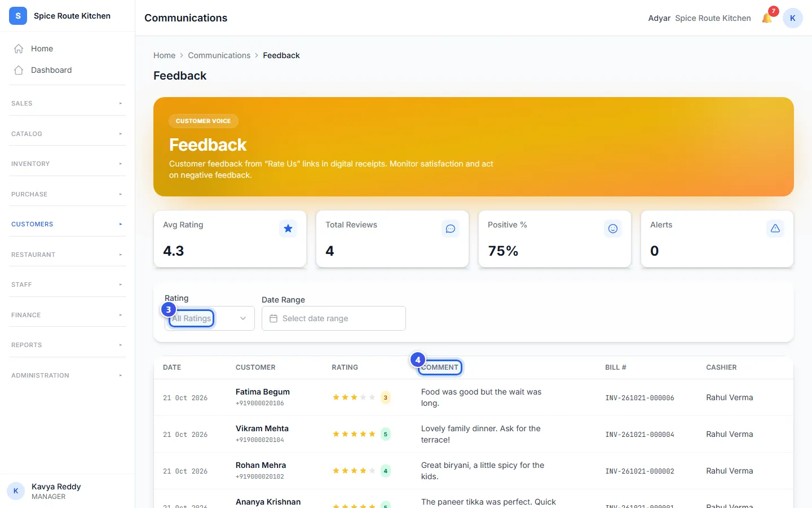812x508 pixels.
Task: Click the Dashboard icon in the sidebar
Action: 19,70
